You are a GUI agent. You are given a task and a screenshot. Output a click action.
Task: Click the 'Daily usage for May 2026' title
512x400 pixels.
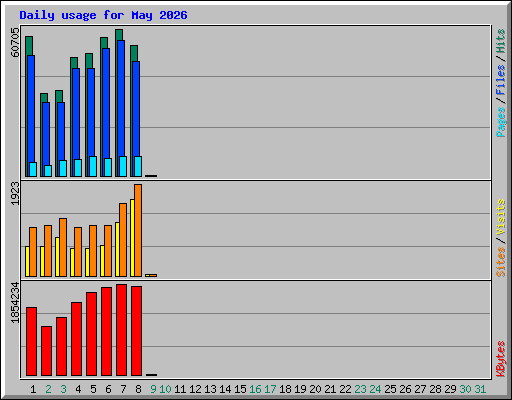point(103,16)
